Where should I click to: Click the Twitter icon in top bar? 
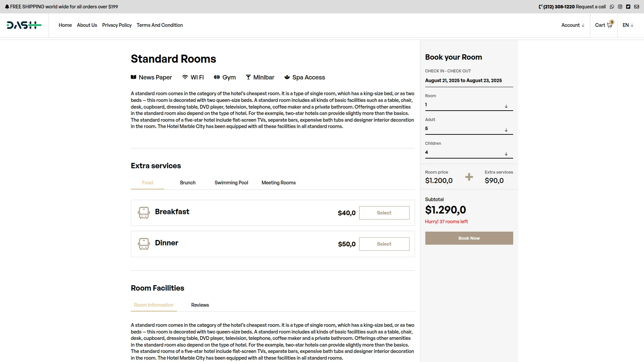628,7
